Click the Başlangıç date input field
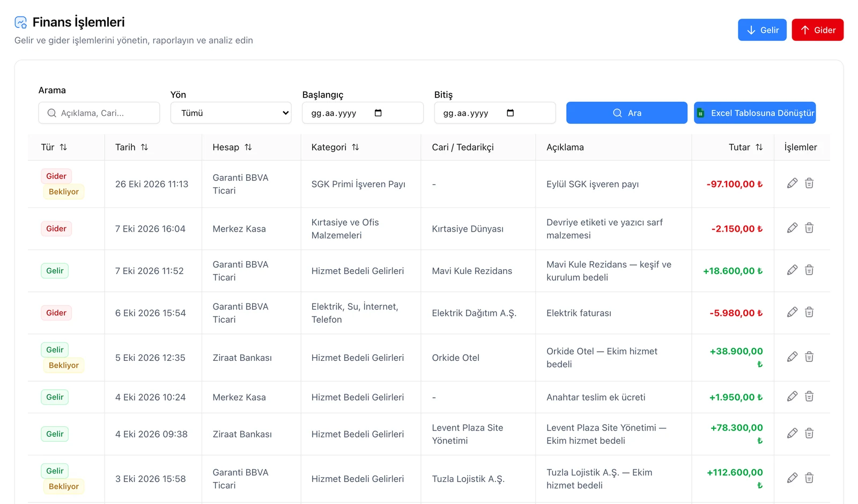The height and width of the screenshot is (504, 858). coord(363,113)
